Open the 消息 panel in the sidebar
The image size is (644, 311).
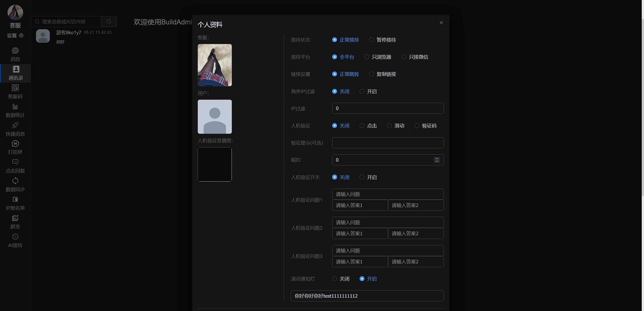point(15,54)
